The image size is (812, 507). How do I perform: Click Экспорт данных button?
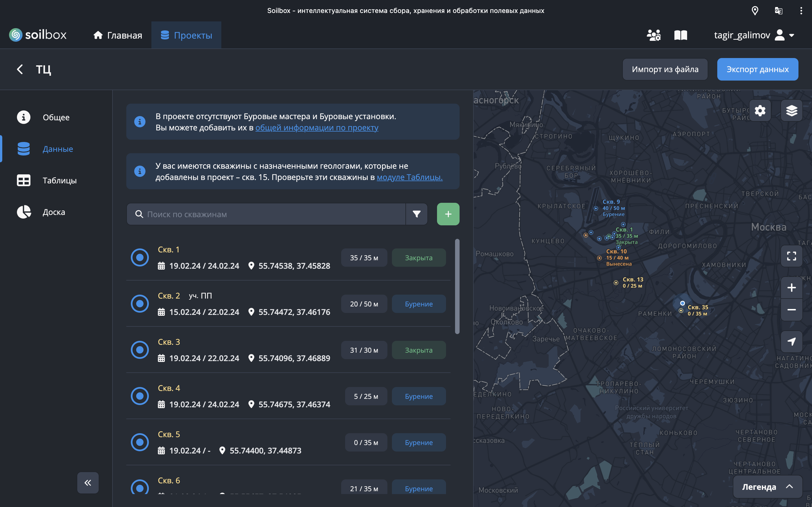pyautogui.click(x=757, y=69)
